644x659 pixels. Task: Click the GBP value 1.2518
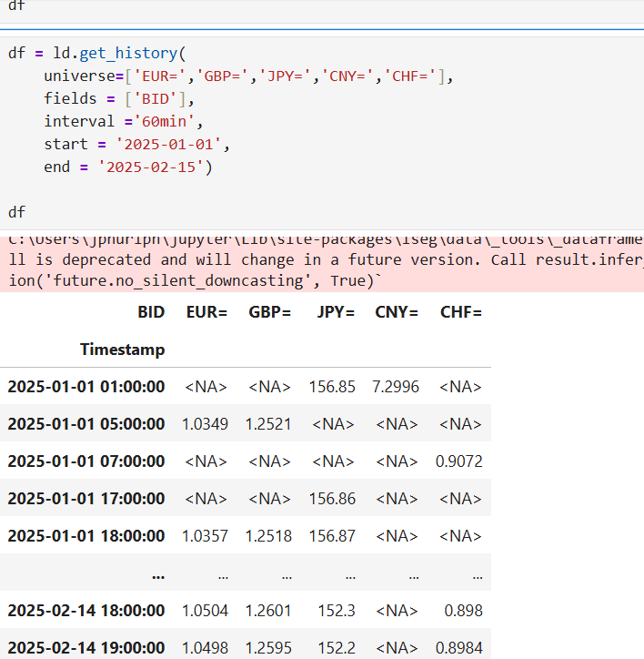pos(268,536)
